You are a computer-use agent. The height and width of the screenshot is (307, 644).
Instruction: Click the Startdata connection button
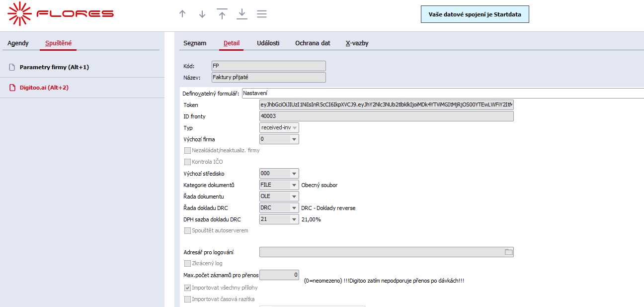(x=475, y=14)
